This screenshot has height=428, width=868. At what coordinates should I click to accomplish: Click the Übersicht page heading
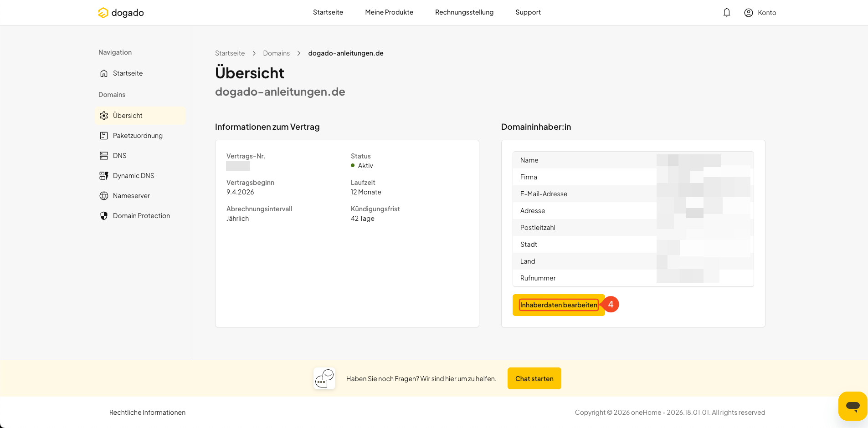pyautogui.click(x=250, y=73)
